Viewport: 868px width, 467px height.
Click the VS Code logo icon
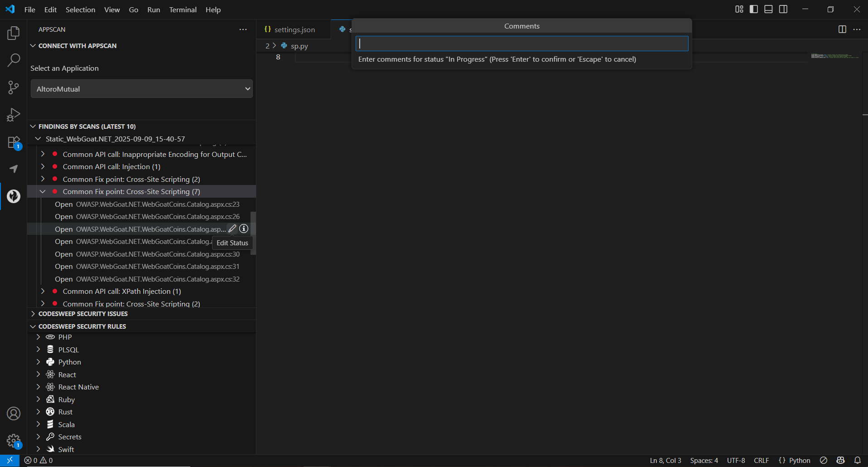coord(10,10)
